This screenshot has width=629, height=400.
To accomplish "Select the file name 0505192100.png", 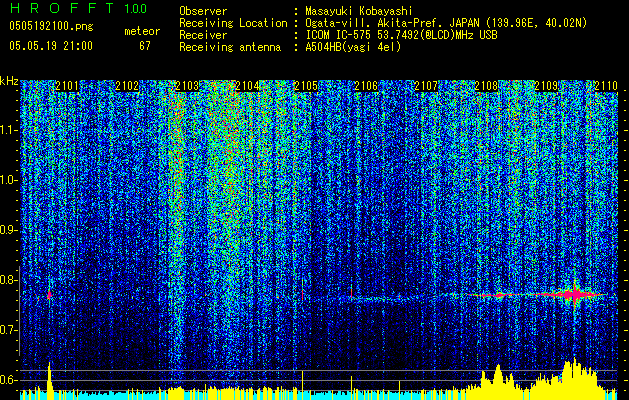I will coord(51,26).
